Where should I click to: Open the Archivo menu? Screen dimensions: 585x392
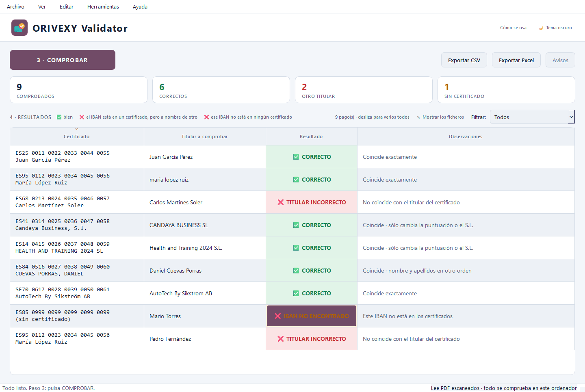(15, 7)
